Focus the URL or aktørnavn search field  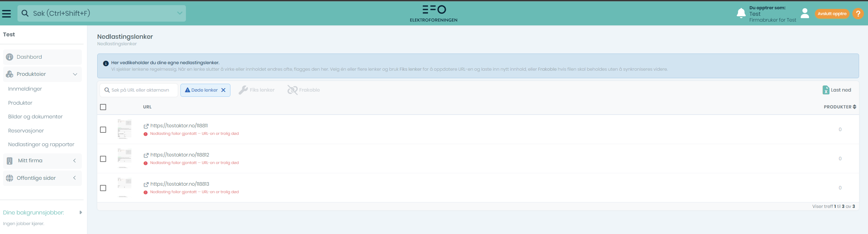(x=140, y=90)
